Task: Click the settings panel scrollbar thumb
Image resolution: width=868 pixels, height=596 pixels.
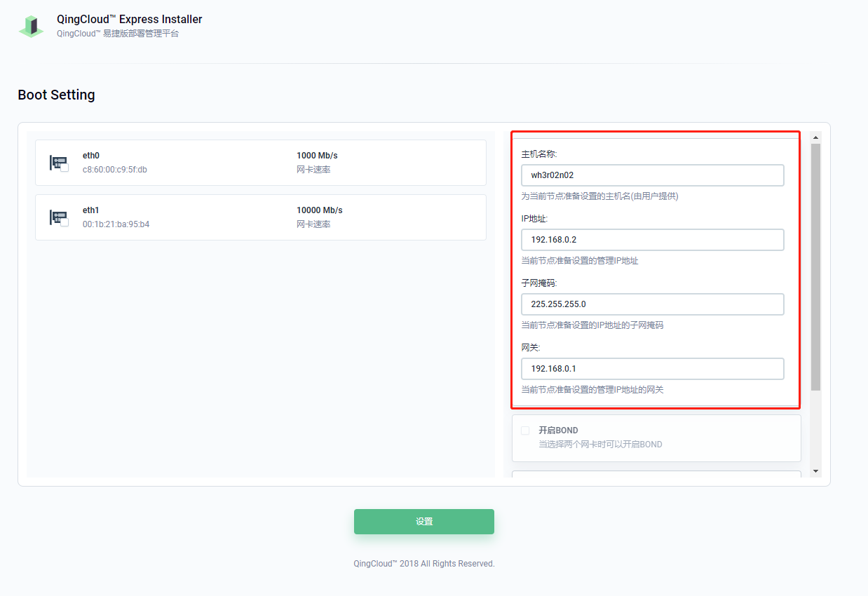Action: click(815, 266)
